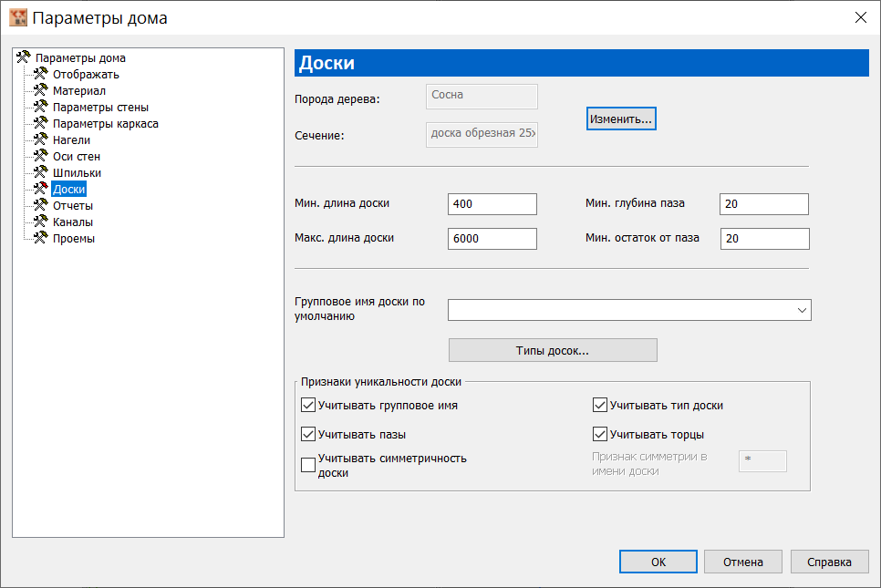The width and height of the screenshot is (881, 588).
Task: Open the Материал settings page
Action: 78,90
